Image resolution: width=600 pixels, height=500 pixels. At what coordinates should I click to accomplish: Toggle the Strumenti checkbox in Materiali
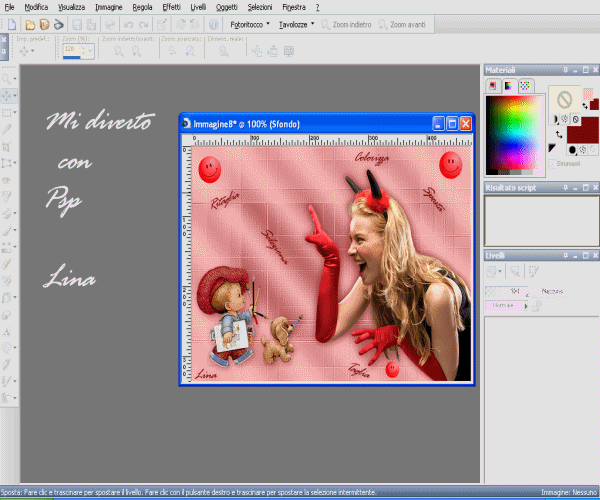pyautogui.click(x=553, y=163)
